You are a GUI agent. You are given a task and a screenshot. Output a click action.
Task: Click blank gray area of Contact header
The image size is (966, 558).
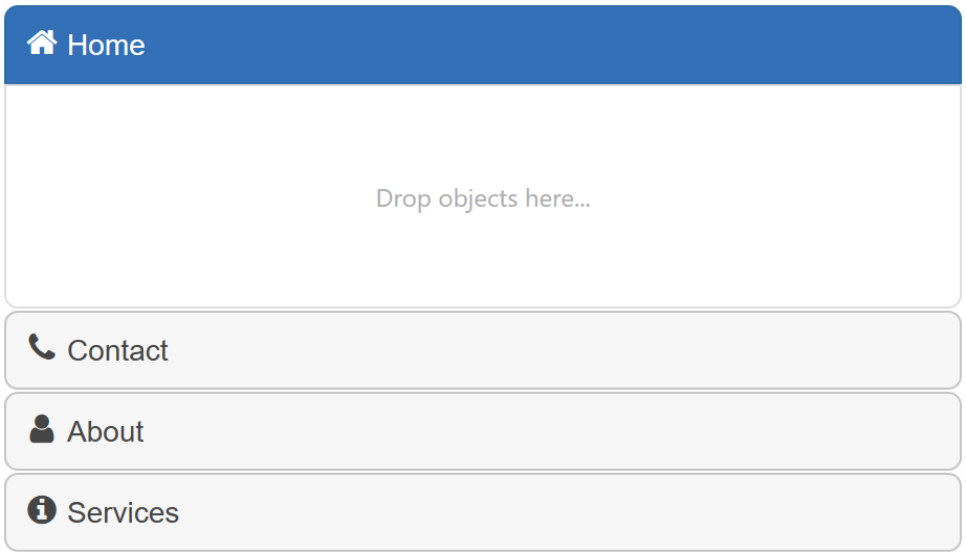[x=554, y=350]
